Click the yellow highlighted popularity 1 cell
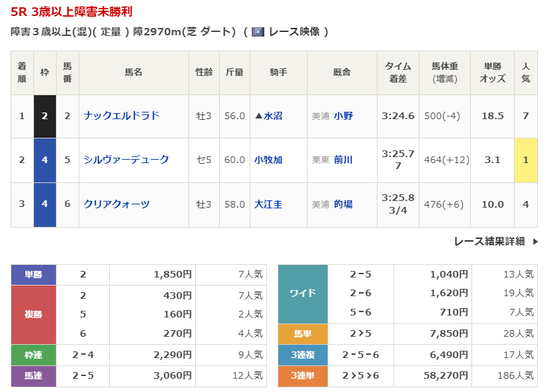548x392 pixels. pyautogui.click(x=525, y=160)
